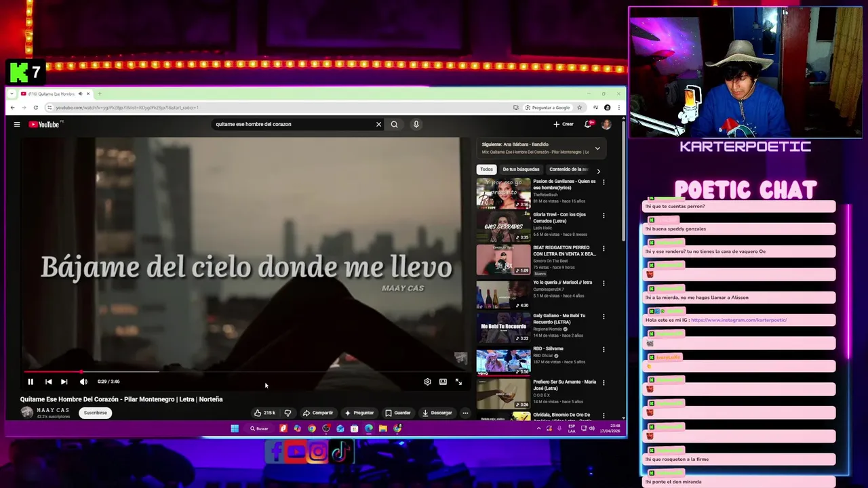Viewport: 868px width, 488px height.
Task: Open a new Chrome tab
Action: [99, 94]
